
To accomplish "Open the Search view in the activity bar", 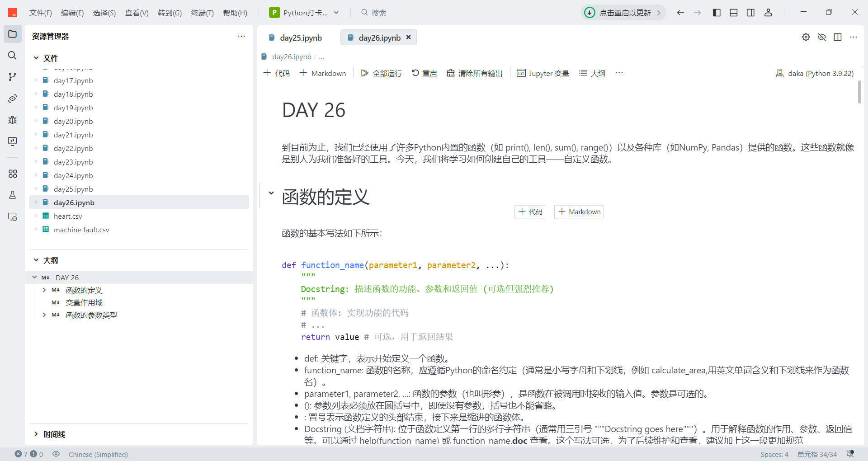I will 12,56.
